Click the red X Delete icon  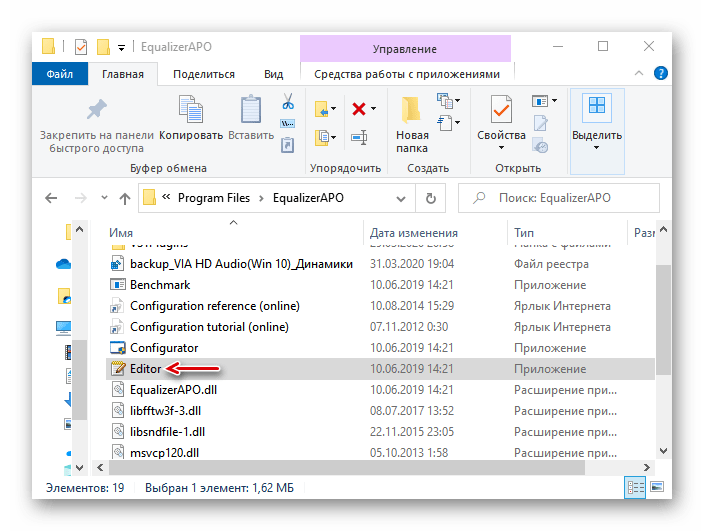(x=359, y=109)
